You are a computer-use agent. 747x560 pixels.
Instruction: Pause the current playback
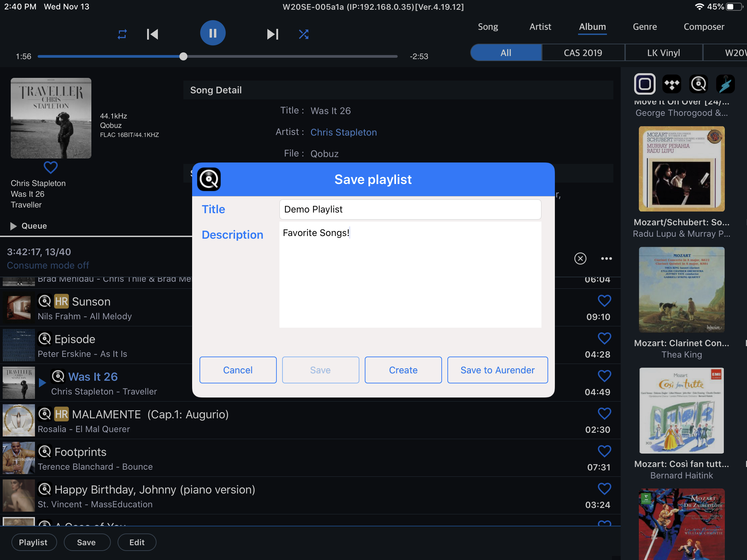[213, 33]
